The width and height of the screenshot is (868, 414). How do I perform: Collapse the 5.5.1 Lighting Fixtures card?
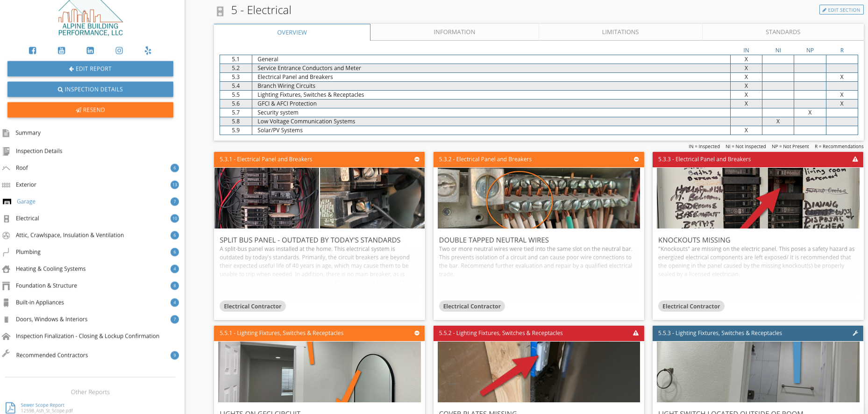click(417, 333)
